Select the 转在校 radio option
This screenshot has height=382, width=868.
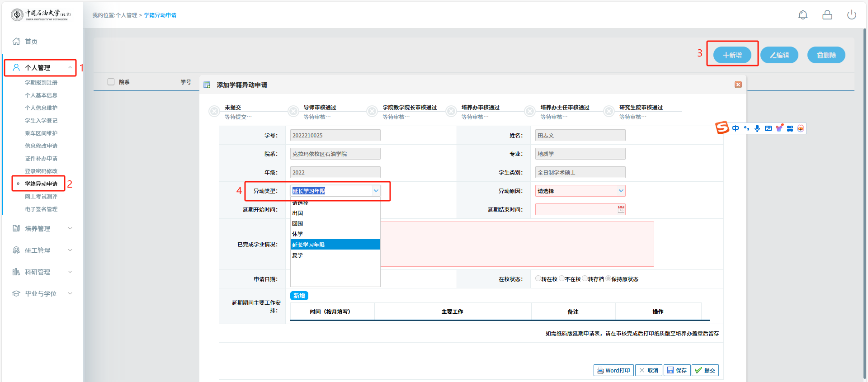point(538,278)
